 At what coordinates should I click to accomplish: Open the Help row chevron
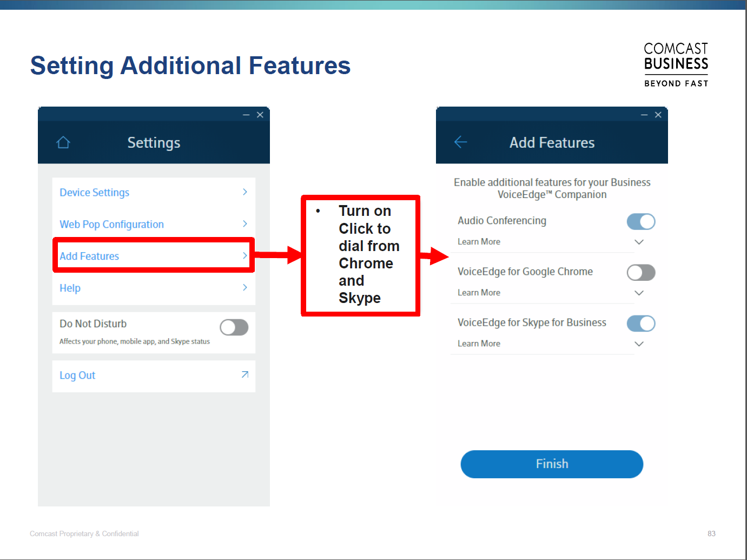(x=245, y=287)
